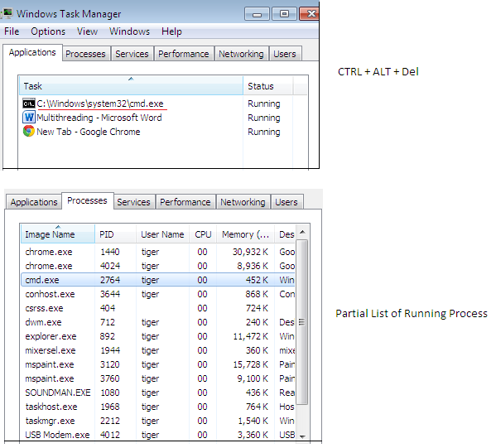Select the cmd.exe process row
This screenshot has height=448, width=496.
coord(158,280)
